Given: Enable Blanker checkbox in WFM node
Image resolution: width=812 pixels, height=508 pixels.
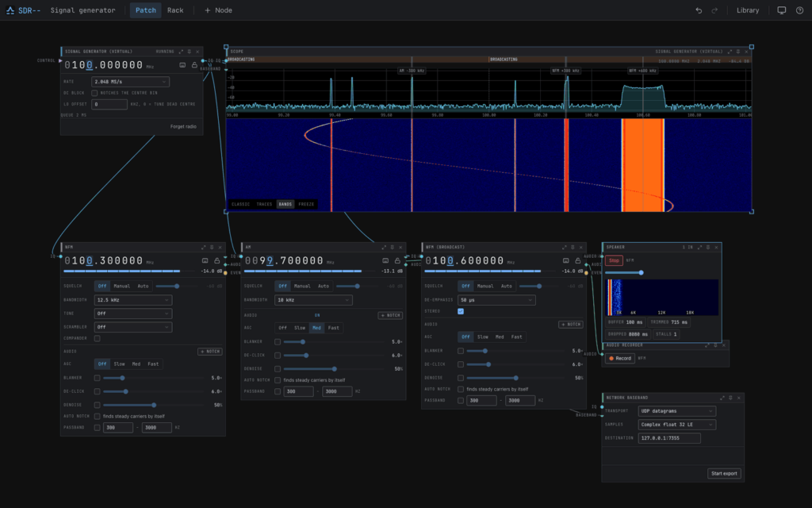Looking at the screenshot, I should coord(461,351).
